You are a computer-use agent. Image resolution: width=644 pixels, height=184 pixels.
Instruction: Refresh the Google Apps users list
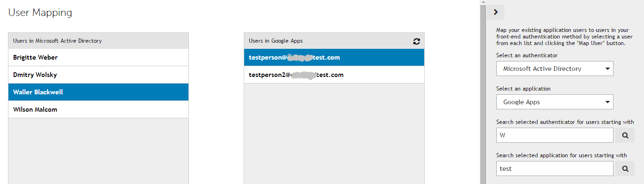pos(416,41)
